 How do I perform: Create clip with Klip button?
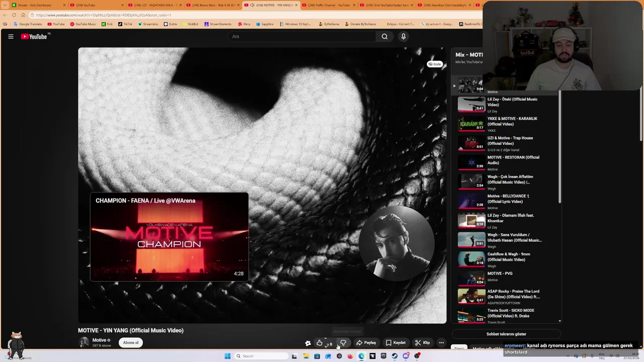tap(422, 343)
